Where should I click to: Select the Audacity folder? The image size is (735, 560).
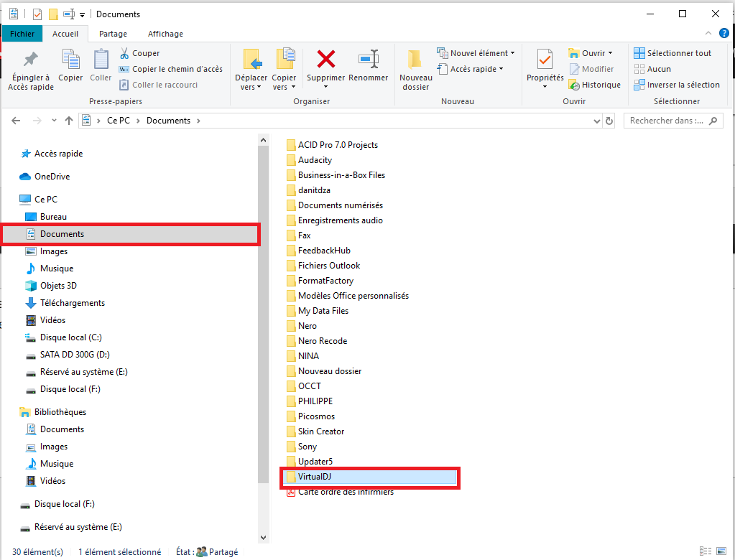(315, 160)
